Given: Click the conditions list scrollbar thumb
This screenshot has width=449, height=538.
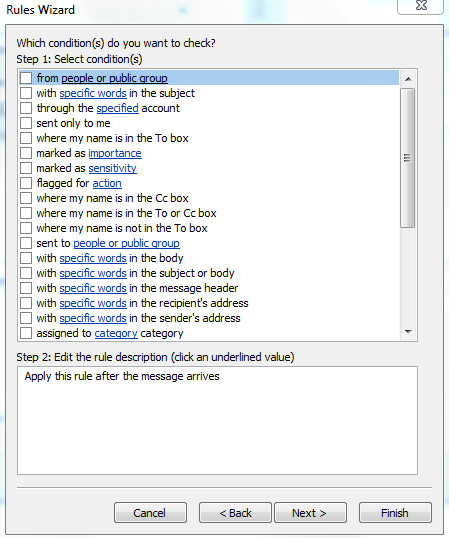Looking at the screenshot, I should click(407, 157).
